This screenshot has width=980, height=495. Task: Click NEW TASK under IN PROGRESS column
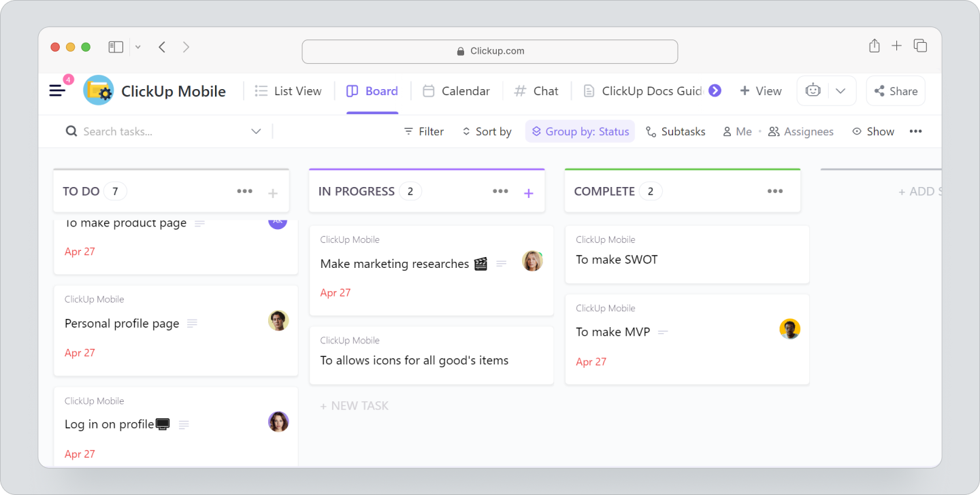355,406
